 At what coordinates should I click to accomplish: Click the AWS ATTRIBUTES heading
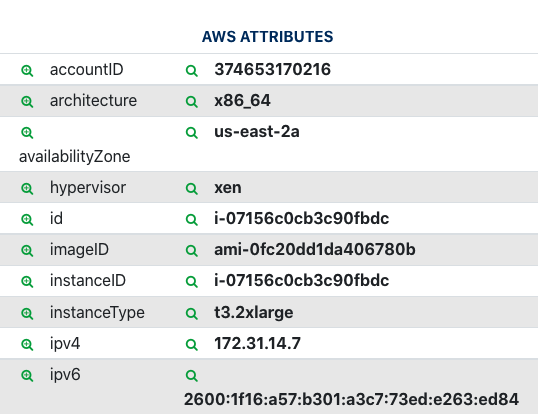(x=267, y=37)
